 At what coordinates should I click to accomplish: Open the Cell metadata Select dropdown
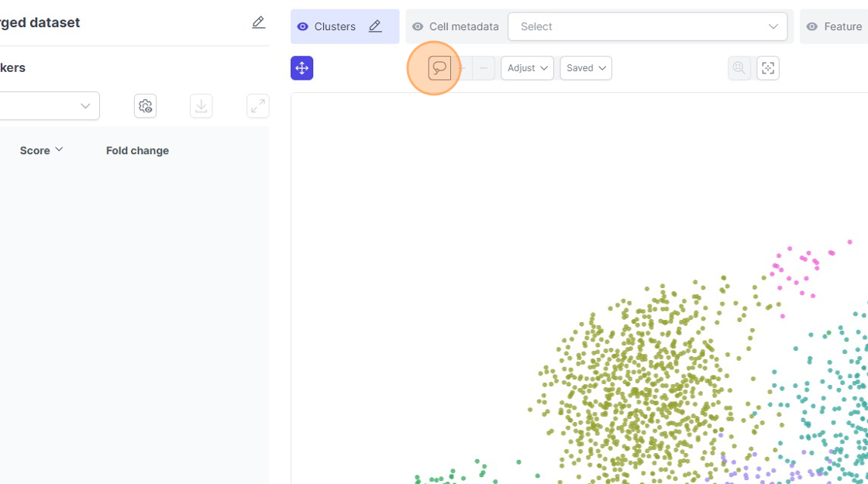(x=647, y=26)
